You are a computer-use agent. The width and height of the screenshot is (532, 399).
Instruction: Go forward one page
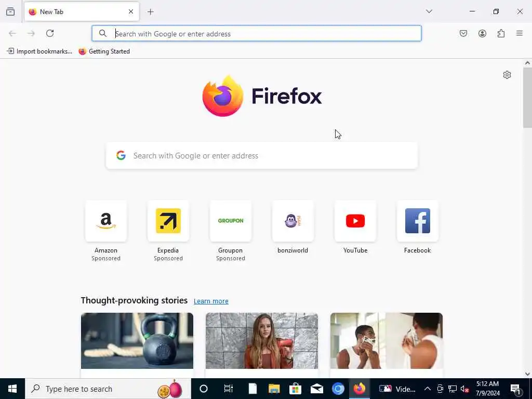click(31, 33)
